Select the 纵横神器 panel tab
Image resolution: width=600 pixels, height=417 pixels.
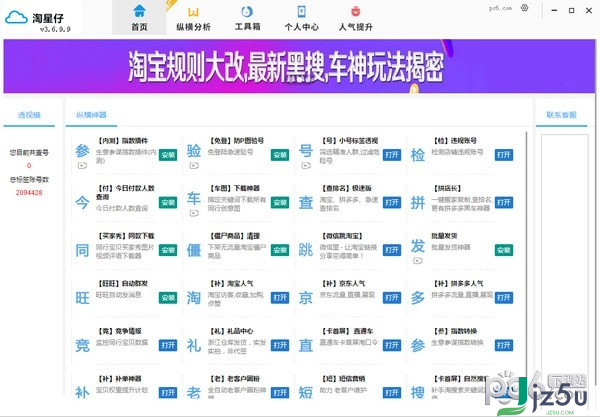91,115
